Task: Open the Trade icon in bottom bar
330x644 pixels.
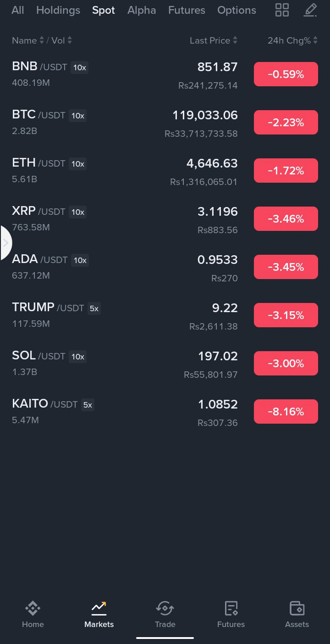Action: pyautogui.click(x=165, y=609)
